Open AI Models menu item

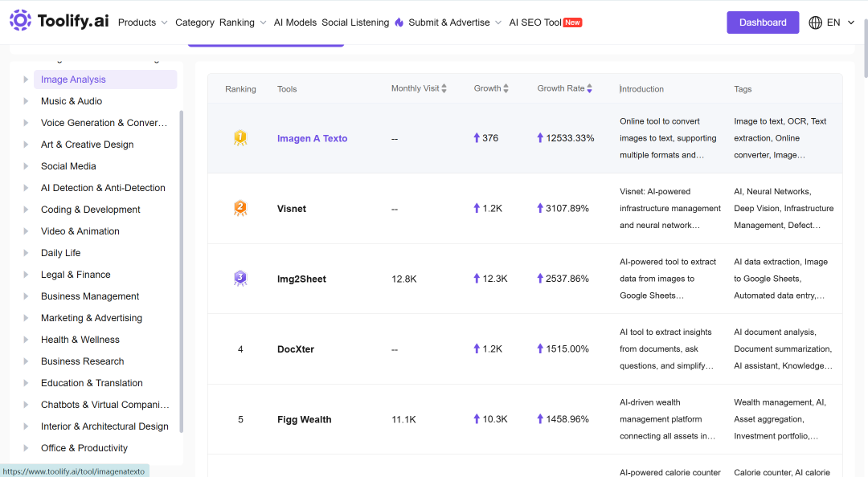(295, 22)
